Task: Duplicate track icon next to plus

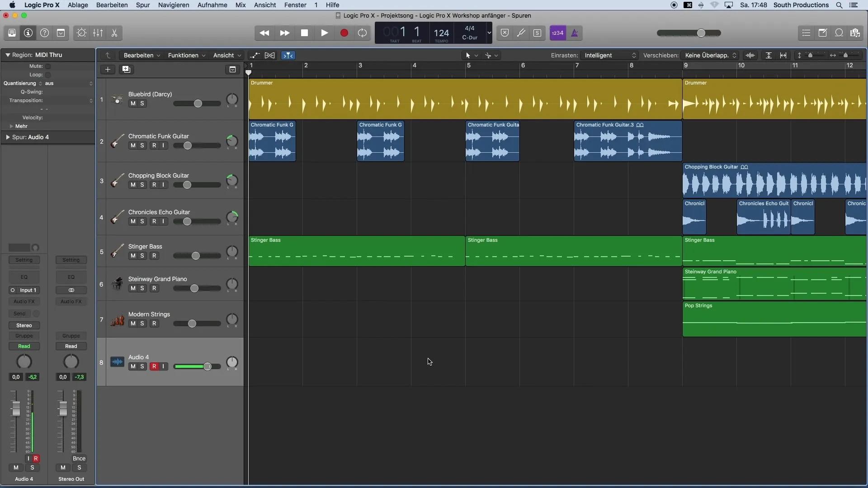Action: click(x=126, y=70)
